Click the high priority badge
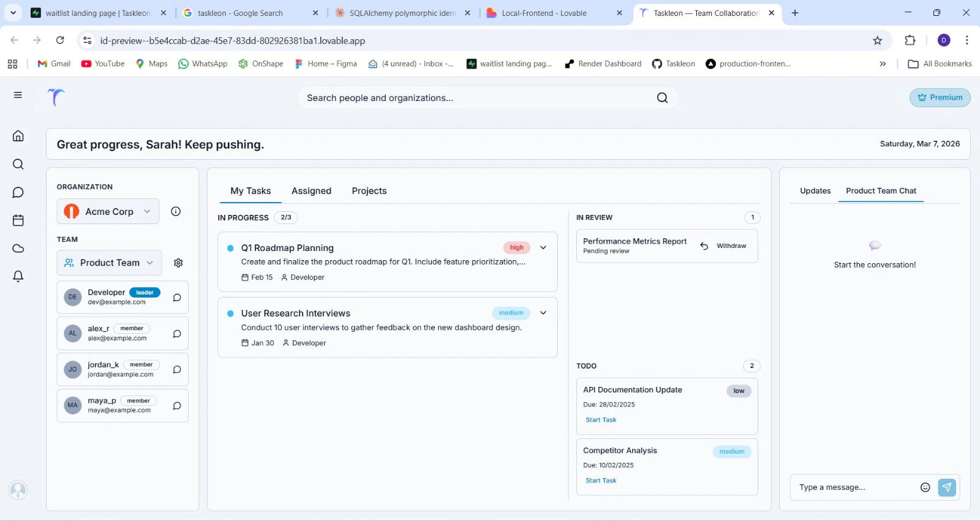980x521 pixels. pos(517,247)
